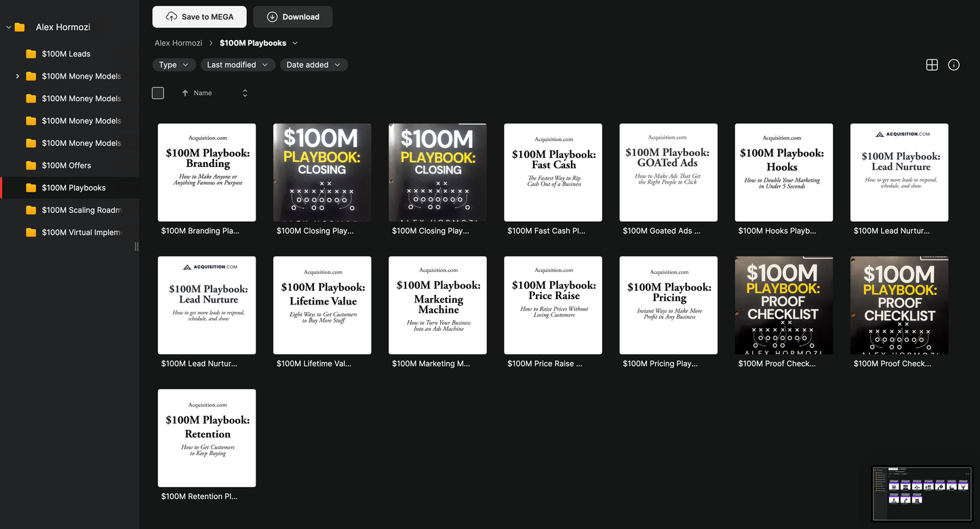Click the Alex Hormozi root folder icon

20,27
